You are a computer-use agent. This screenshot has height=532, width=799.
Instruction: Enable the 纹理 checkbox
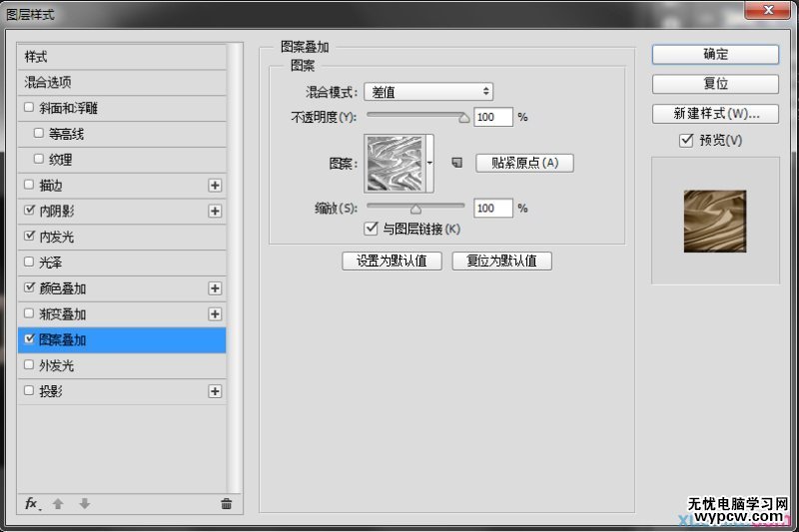[x=38, y=159]
